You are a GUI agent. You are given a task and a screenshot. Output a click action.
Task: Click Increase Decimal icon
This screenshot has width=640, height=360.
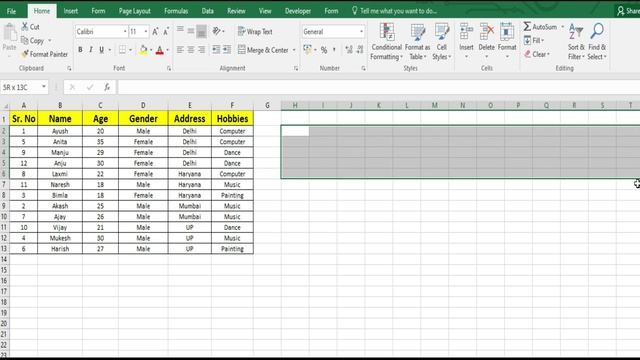pyautogui.click(x=349, y=50)
